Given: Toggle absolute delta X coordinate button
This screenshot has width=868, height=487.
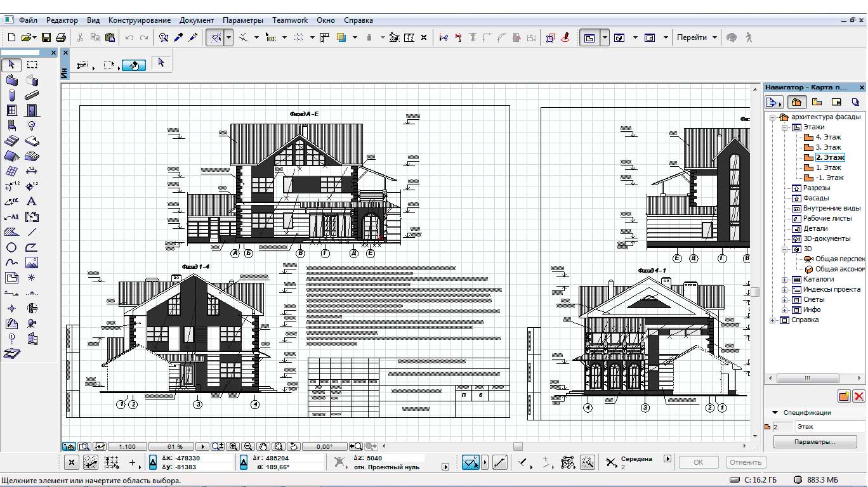Looking at the screenshot, I should pos(152,462).
